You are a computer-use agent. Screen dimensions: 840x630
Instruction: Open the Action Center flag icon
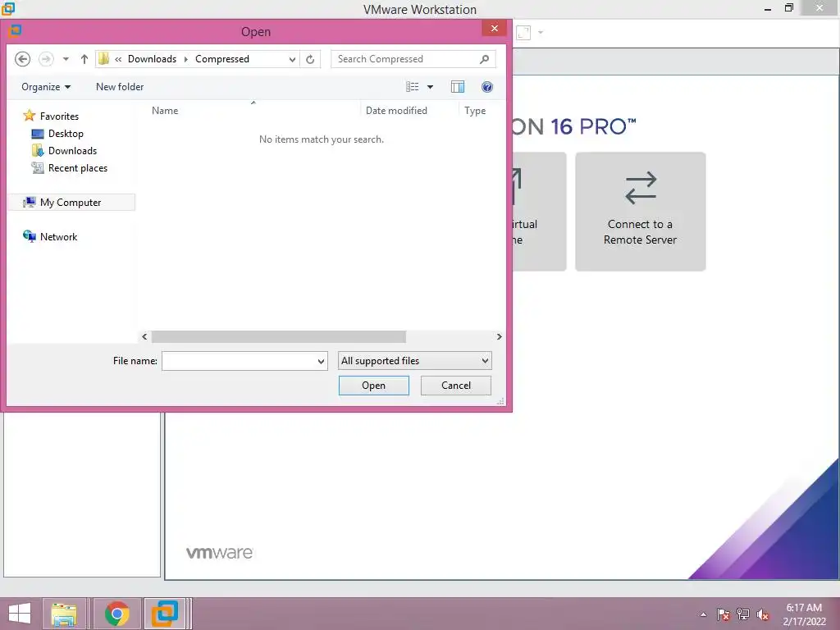click(724, 614)
